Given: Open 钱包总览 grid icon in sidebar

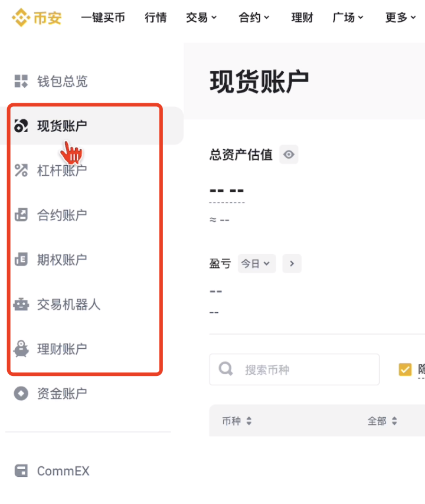Looking at the screenshot, I should point(21,81).
